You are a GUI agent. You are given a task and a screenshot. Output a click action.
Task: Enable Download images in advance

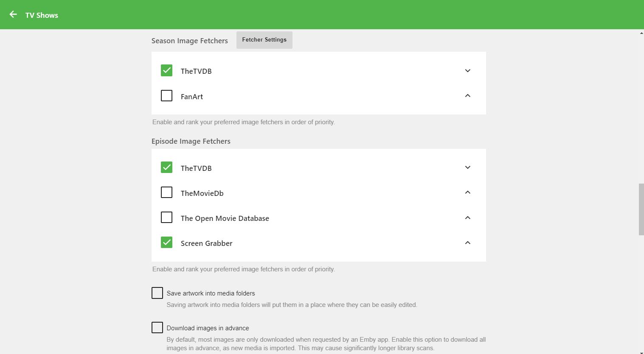[157, 328]
